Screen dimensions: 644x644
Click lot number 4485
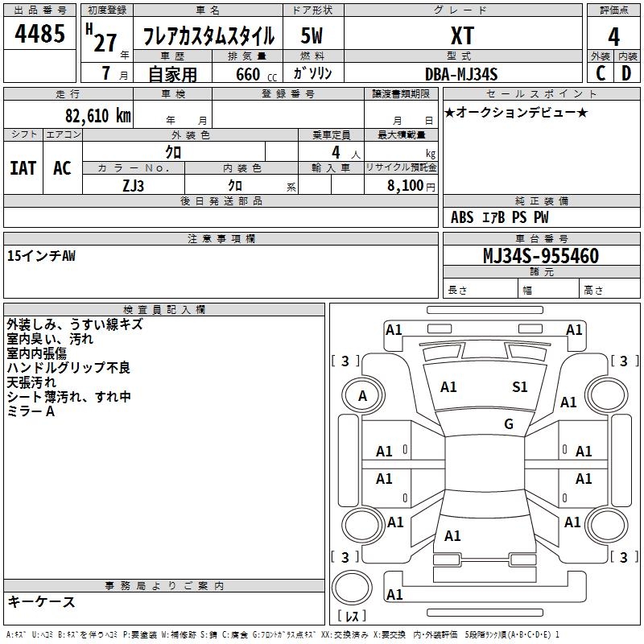(39, 34)
